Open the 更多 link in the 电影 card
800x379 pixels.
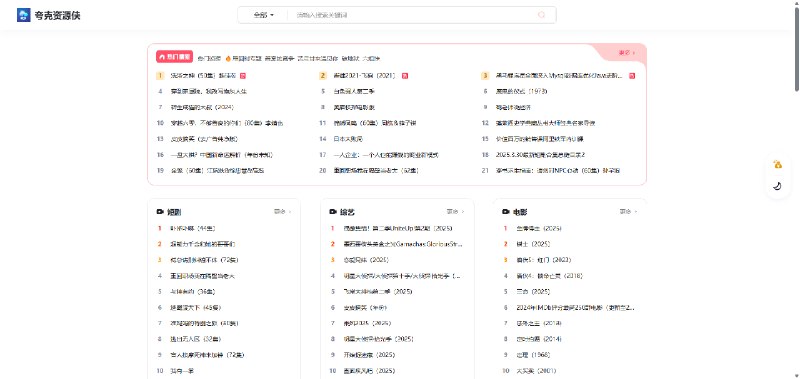[x=628, y=211]
